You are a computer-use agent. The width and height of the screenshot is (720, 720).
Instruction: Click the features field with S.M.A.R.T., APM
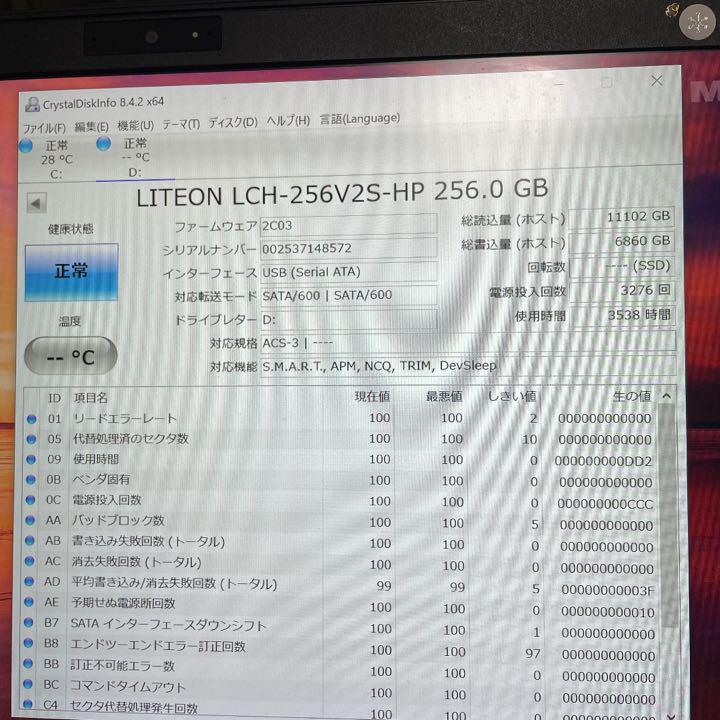pyautogui.click(x=468, y=366)
